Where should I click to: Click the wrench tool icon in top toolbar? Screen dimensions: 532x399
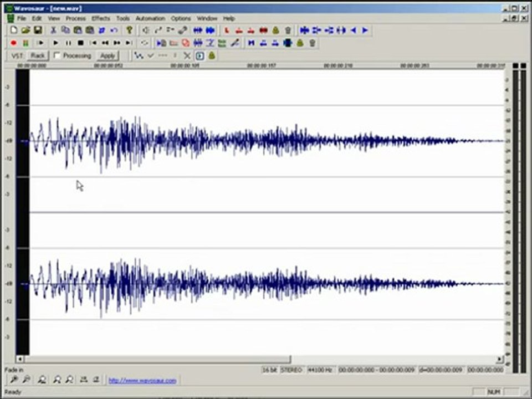(182, 30)
